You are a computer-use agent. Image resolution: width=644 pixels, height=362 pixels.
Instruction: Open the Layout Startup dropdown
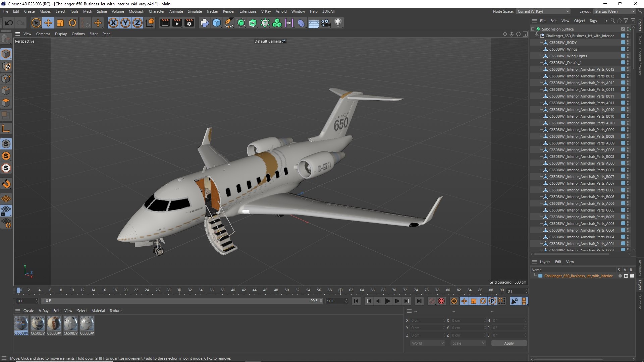(614, 11)
